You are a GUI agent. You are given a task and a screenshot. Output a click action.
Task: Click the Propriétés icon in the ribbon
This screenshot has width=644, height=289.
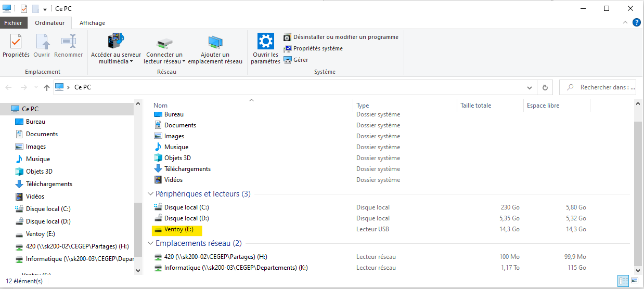(16, 42)
